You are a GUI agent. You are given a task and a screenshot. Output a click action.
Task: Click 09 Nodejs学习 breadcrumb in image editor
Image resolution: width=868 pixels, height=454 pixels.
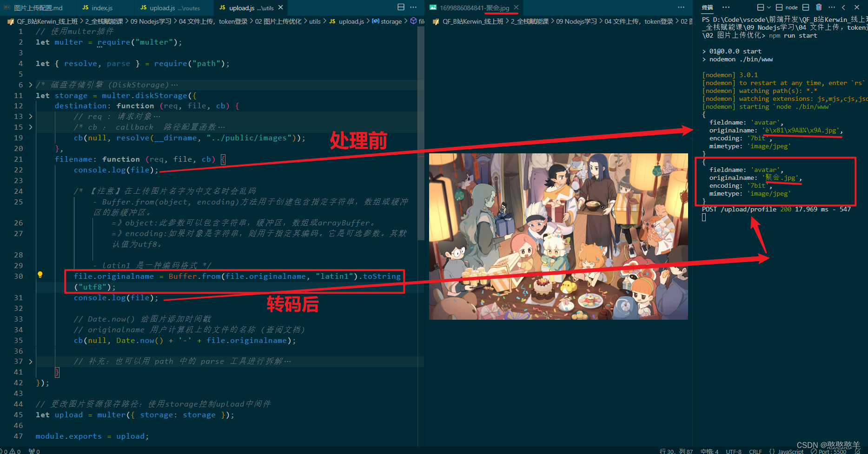(576, 21)
